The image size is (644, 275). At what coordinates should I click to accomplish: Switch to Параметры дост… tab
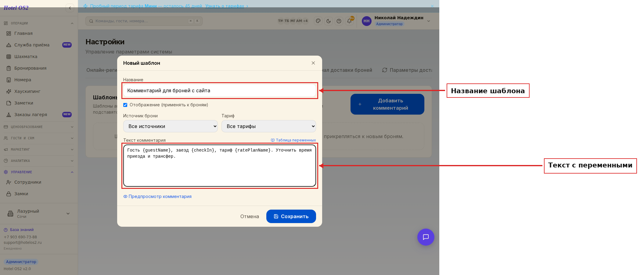(x=407, y=70)
